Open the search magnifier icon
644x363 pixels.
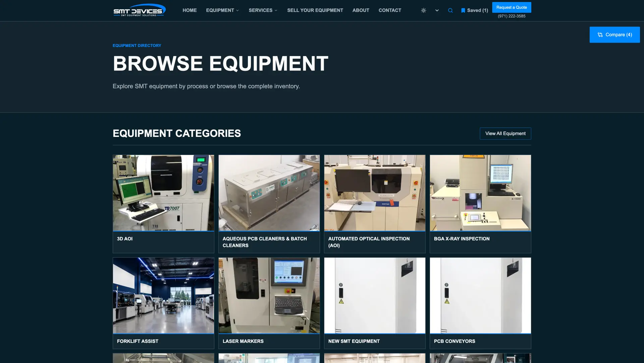(450, 10)
